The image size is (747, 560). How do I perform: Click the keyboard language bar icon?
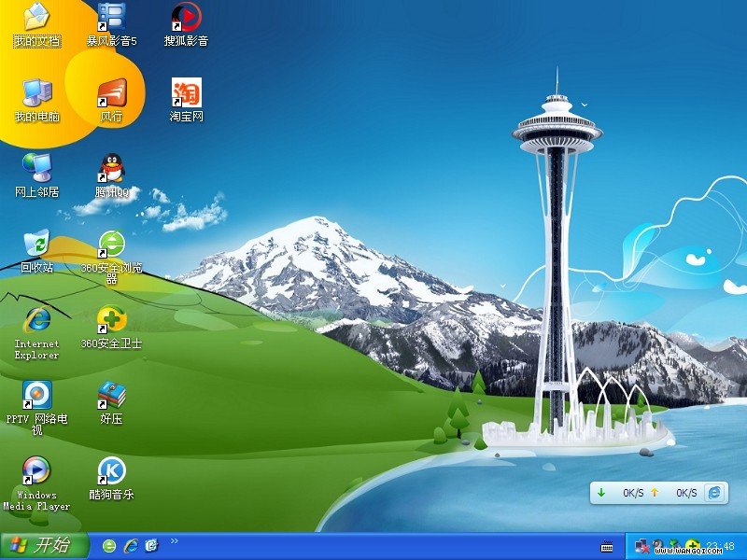[x=606, y=546]
